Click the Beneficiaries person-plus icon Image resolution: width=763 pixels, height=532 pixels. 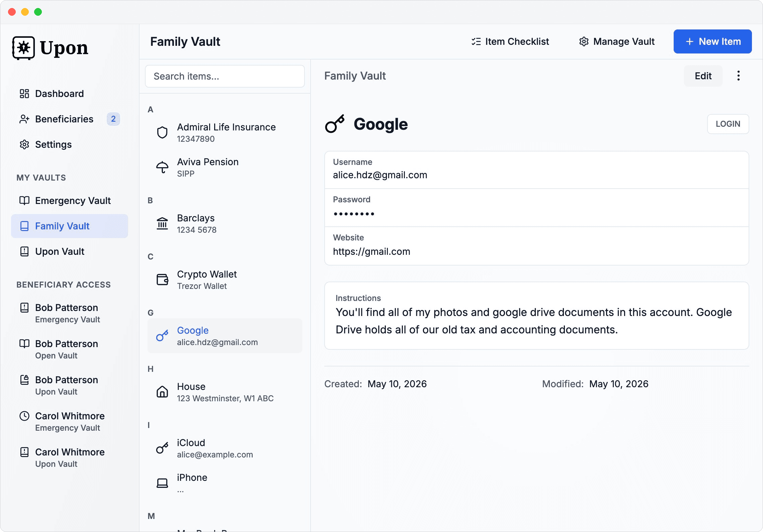(24, 119)
